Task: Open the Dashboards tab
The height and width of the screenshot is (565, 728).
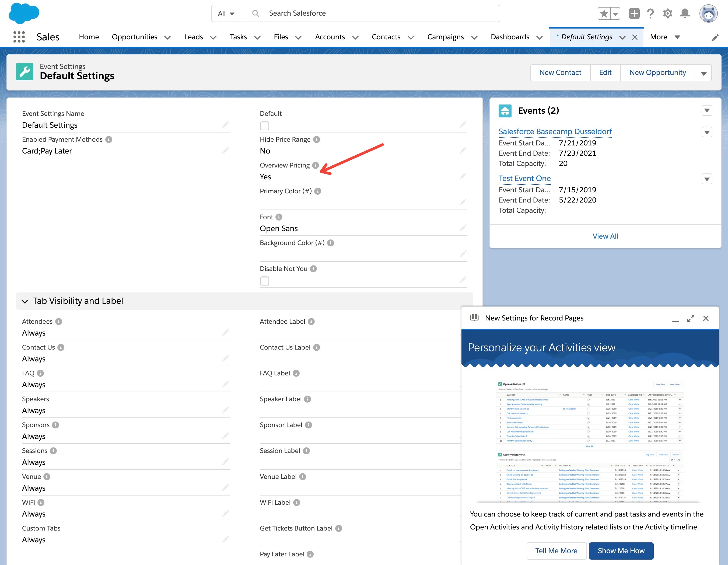Action: 510,37
